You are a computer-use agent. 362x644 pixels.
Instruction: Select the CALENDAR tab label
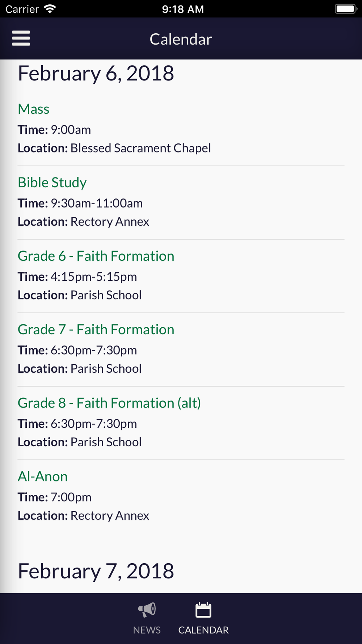point(203,630)
